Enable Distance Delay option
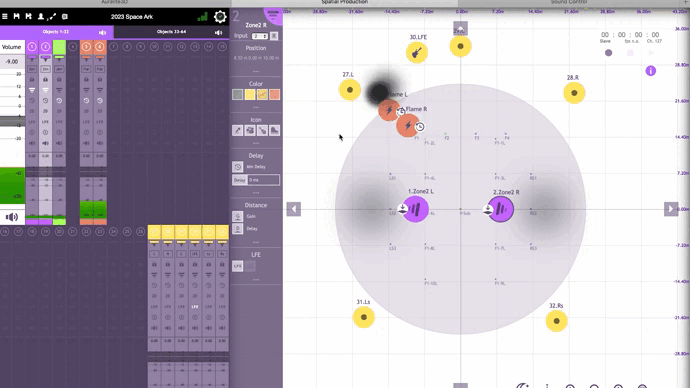Screen dimensions: 690x388 pos(238,229)
